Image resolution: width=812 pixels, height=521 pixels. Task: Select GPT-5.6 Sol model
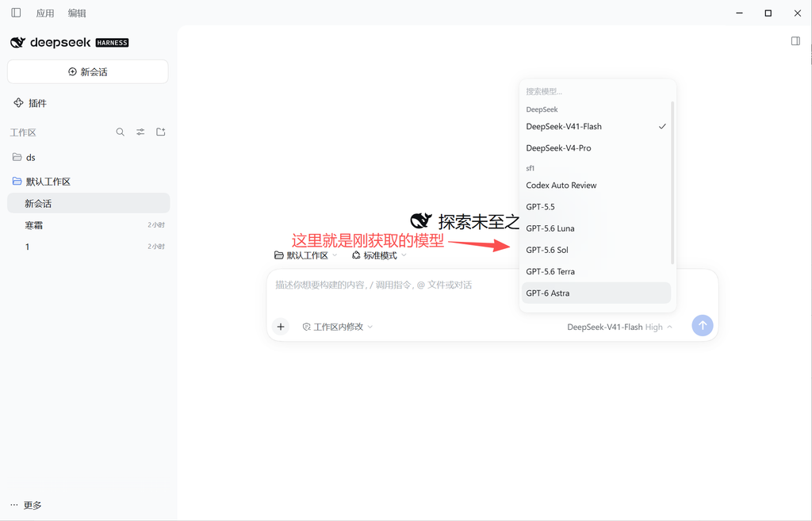[596, 250]
